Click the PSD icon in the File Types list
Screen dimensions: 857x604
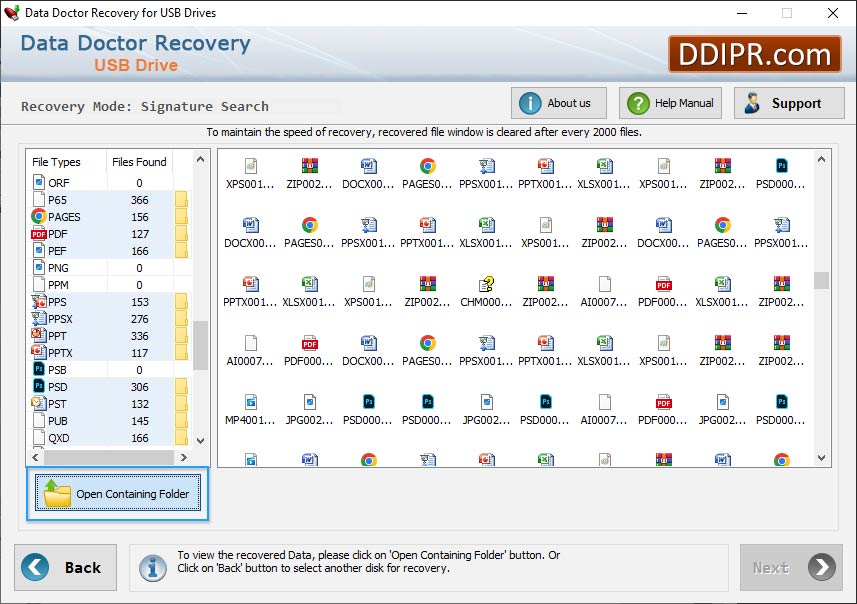39,386
